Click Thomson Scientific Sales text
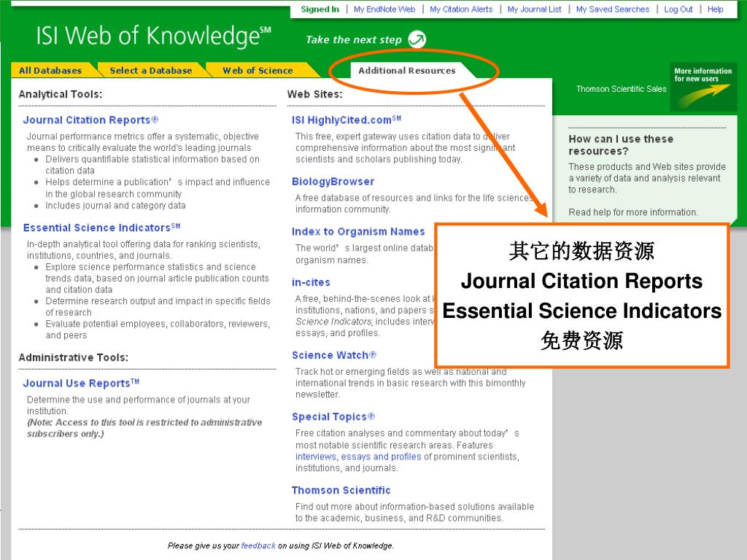This screenshot has height=560, width=747. click(x=622, y=89)
